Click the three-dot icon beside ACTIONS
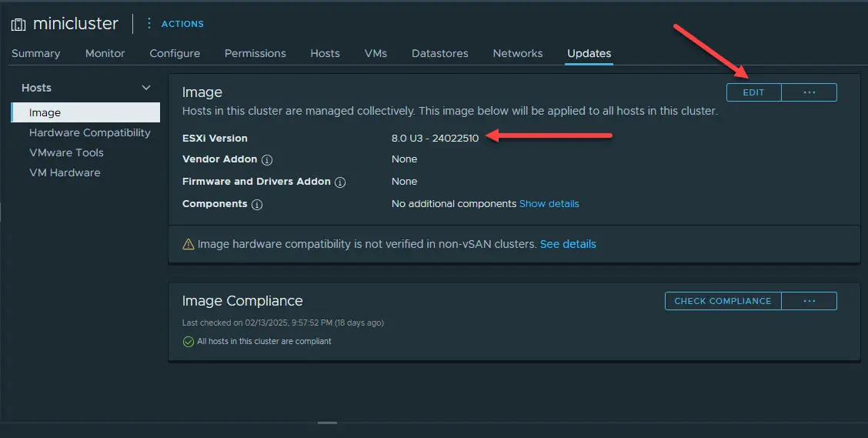This screenshot has width=868, height=438. pos(149,23)
